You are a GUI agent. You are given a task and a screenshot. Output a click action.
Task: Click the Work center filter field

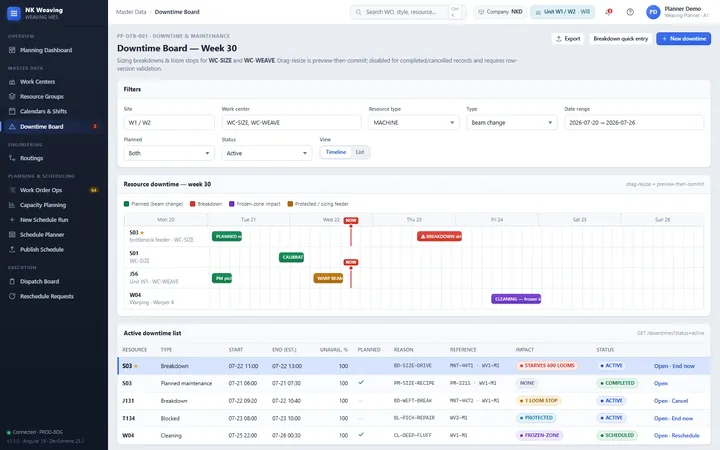click(292, 123)
